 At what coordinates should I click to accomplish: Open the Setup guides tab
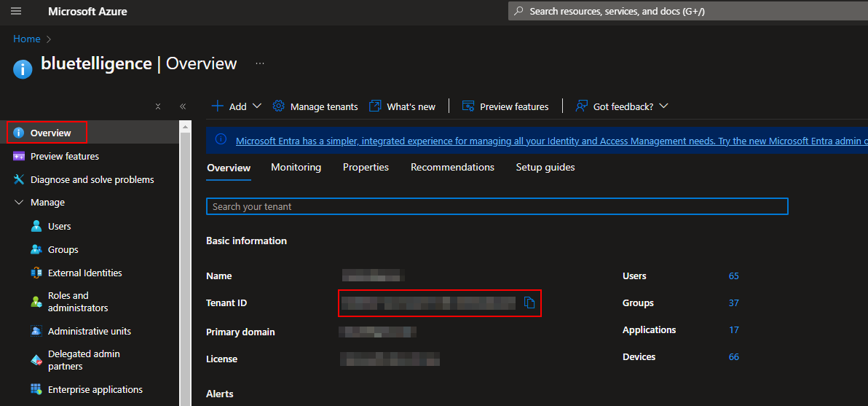[545, 167]
